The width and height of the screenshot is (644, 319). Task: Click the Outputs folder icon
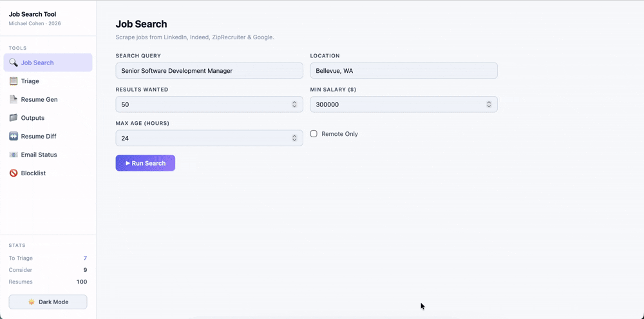[x=14, y=118]
